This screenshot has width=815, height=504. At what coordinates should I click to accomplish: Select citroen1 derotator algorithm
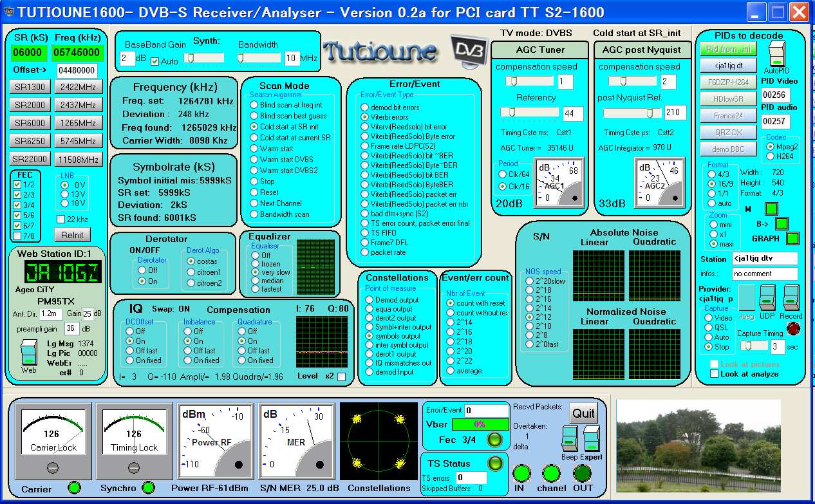[190, 272]
